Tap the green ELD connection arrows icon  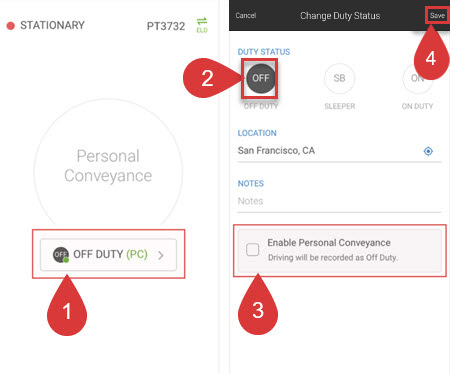tap(202, 25)
